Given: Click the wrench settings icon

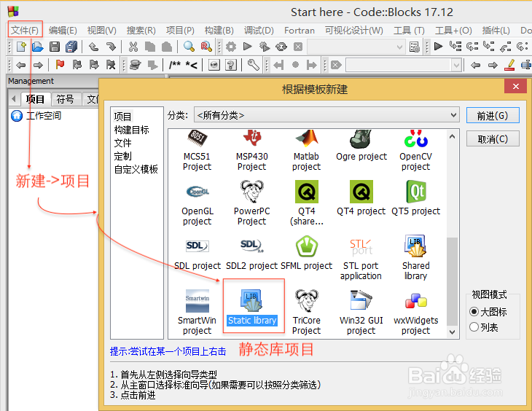Looking at the screenshot, I should tap(253, 64).
